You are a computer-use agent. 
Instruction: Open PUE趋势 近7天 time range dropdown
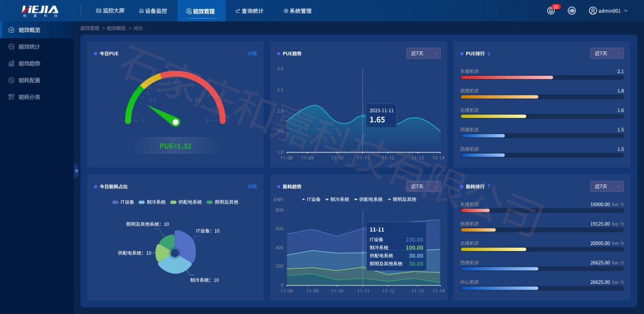pos(423,53)
